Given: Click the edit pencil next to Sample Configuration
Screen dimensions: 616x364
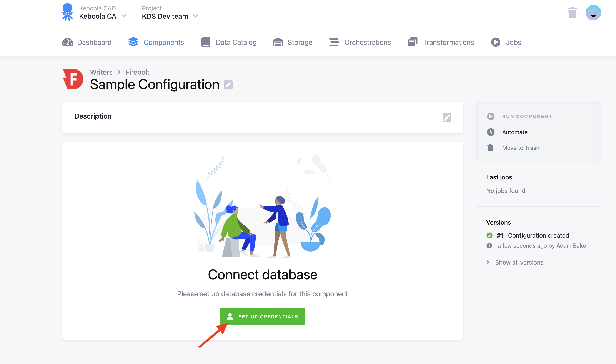Looking at the screenshot, I should pyautogui.click(x=228, y=84).
